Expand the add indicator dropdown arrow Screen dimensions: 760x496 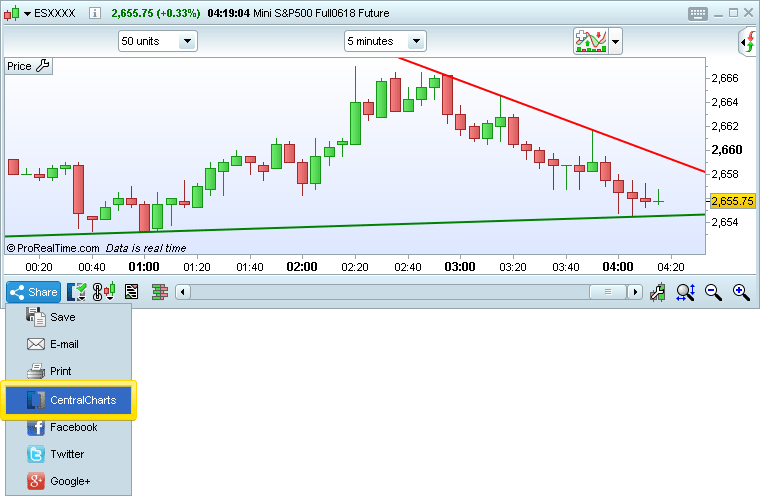click(x=616, y=42)
